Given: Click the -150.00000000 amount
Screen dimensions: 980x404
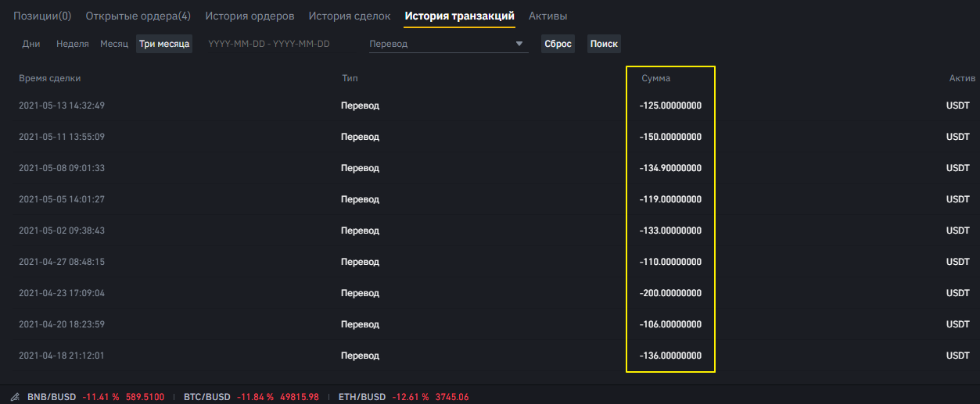Looking at the screenshot, I should [x=670, y=137].
